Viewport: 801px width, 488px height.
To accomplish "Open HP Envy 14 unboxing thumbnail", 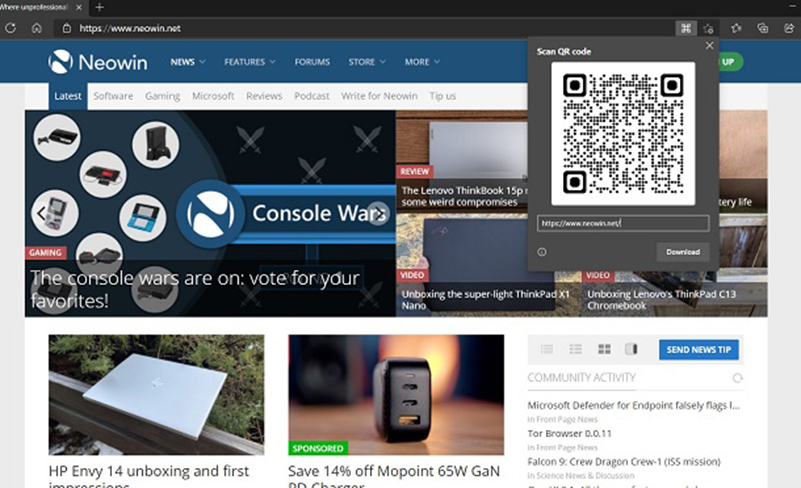I will tap(156, 394).
